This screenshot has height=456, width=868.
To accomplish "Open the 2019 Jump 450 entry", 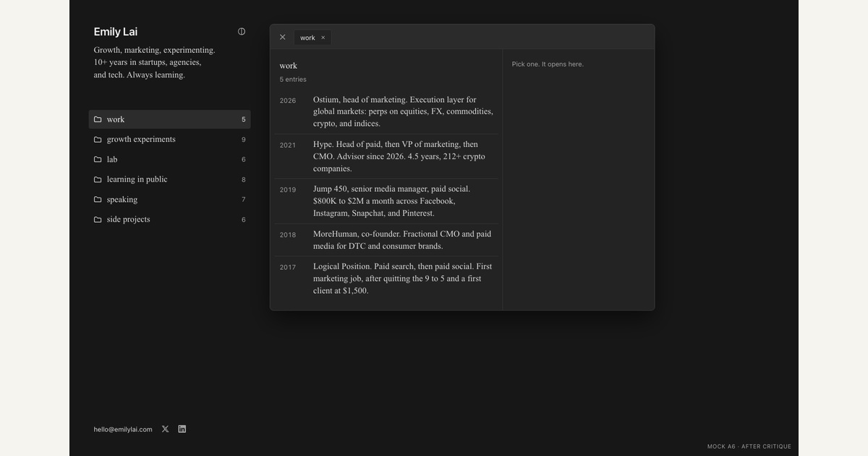I will 386,201.
